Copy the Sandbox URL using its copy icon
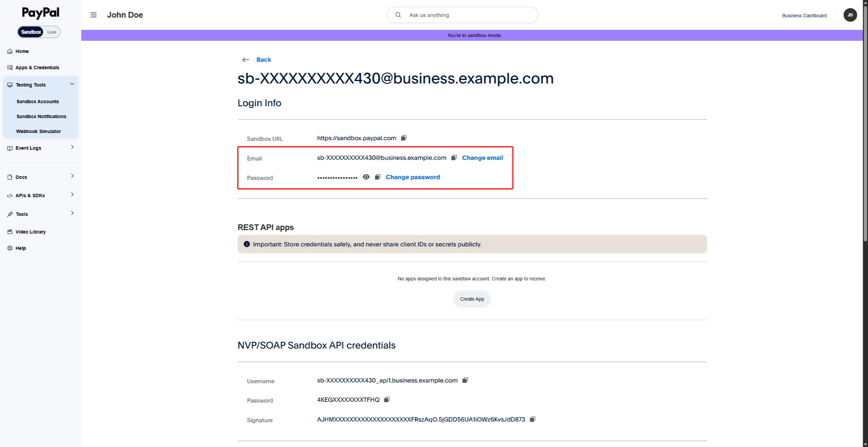Screen dimensions: 868x447 [x=404, y=138]
